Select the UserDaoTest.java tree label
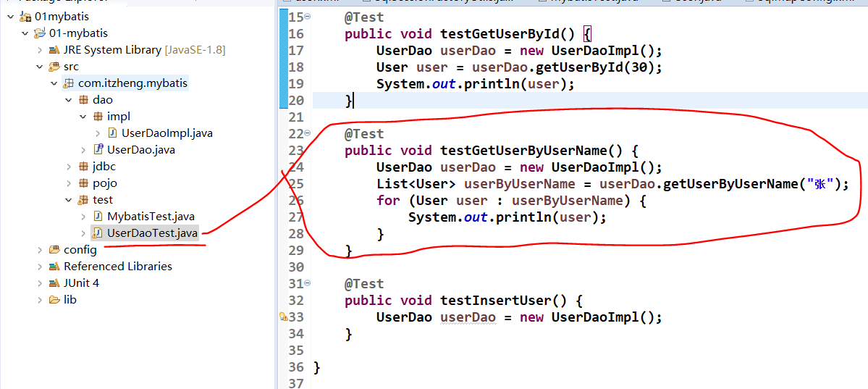Screen dimensions: 868x389 [152, 233]
